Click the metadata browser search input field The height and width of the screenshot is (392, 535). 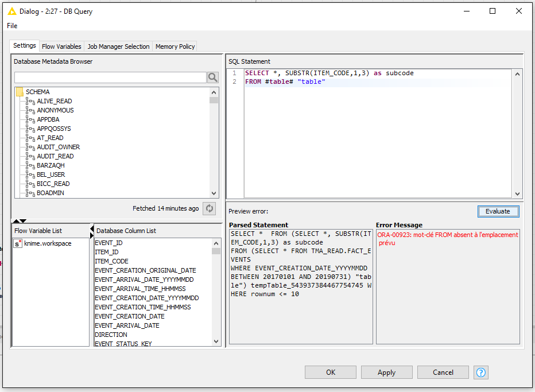pos(110,77)
